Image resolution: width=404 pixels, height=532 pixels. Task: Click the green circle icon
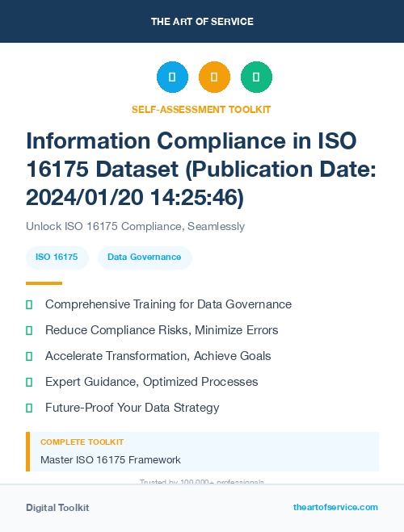[256, 77]
